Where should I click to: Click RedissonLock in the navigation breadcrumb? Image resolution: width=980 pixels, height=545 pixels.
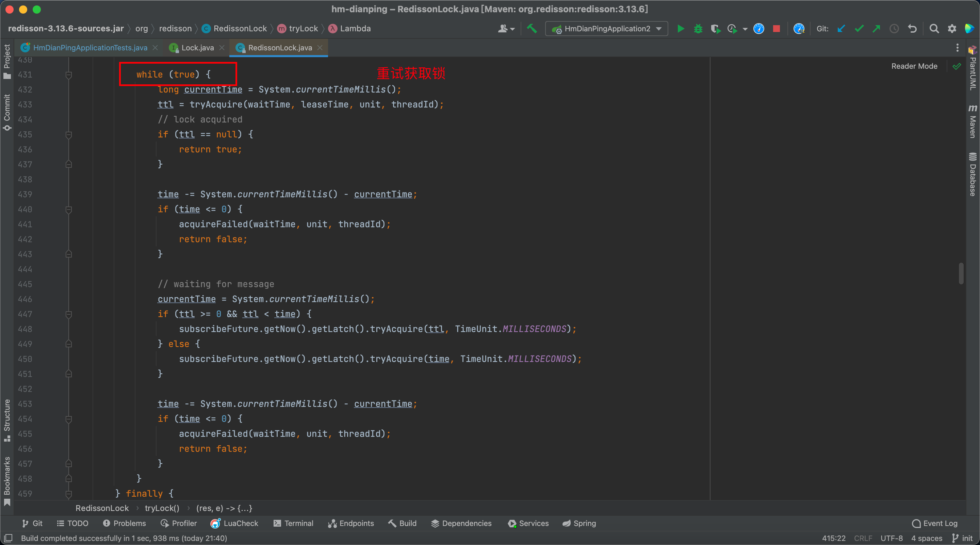tap(235, 29)
